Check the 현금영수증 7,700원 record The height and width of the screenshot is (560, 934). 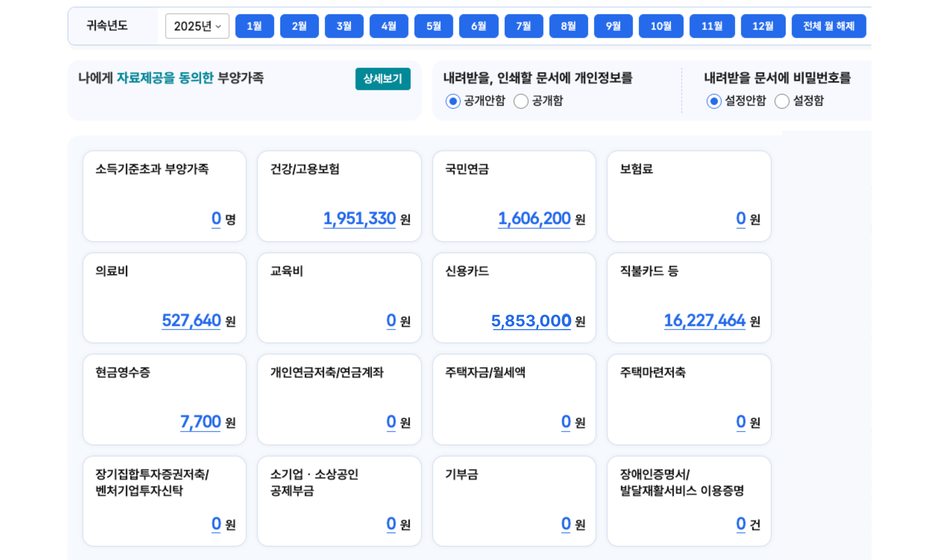pos(200,422)
